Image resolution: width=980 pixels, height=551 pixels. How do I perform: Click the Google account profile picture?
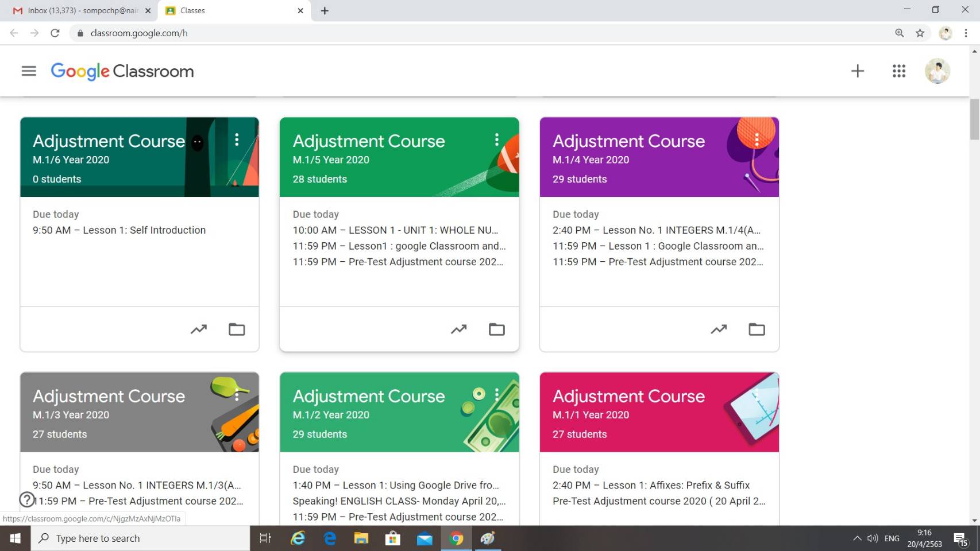pyautogui.click(x=937, y=71)
